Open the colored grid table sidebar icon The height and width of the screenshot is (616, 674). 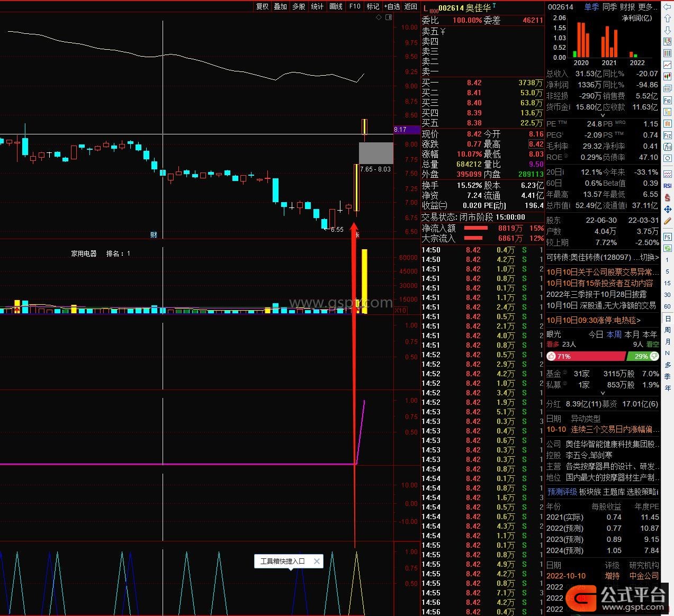click(668, 54)
